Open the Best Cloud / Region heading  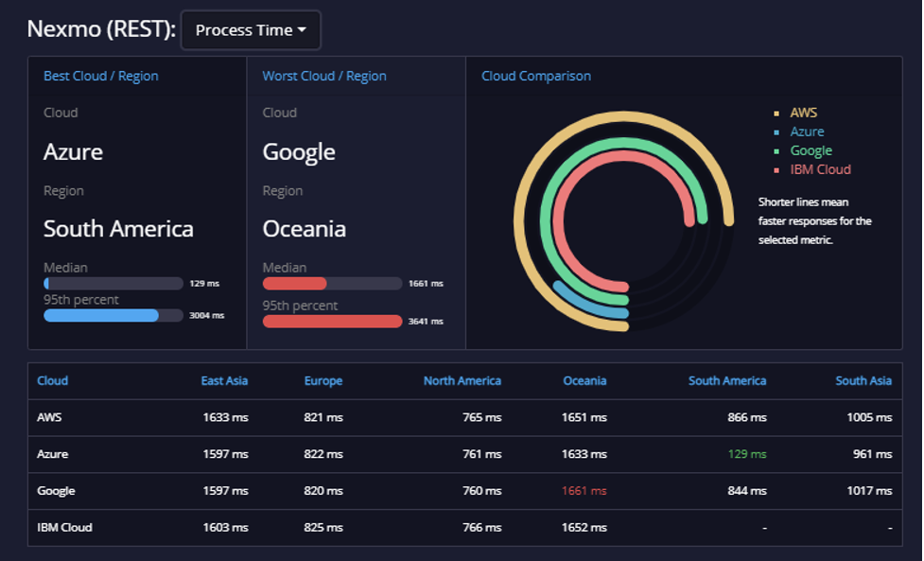101,76
